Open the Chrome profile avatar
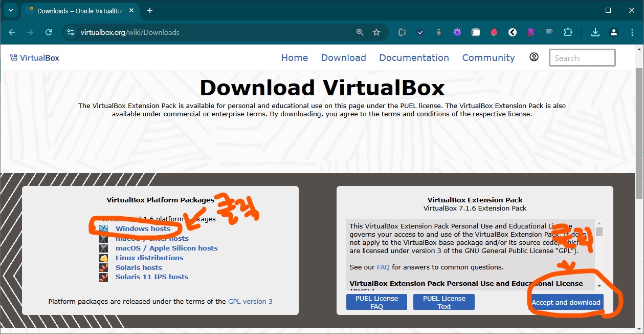Image resolution: width=644 pixels, height=334 pixels. 614,32
